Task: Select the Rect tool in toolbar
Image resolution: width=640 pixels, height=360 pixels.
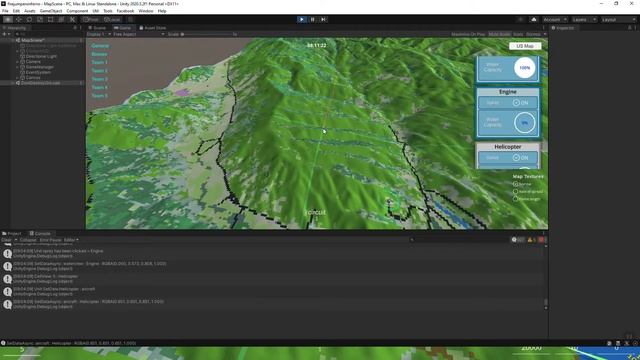Action: [51, 19]
